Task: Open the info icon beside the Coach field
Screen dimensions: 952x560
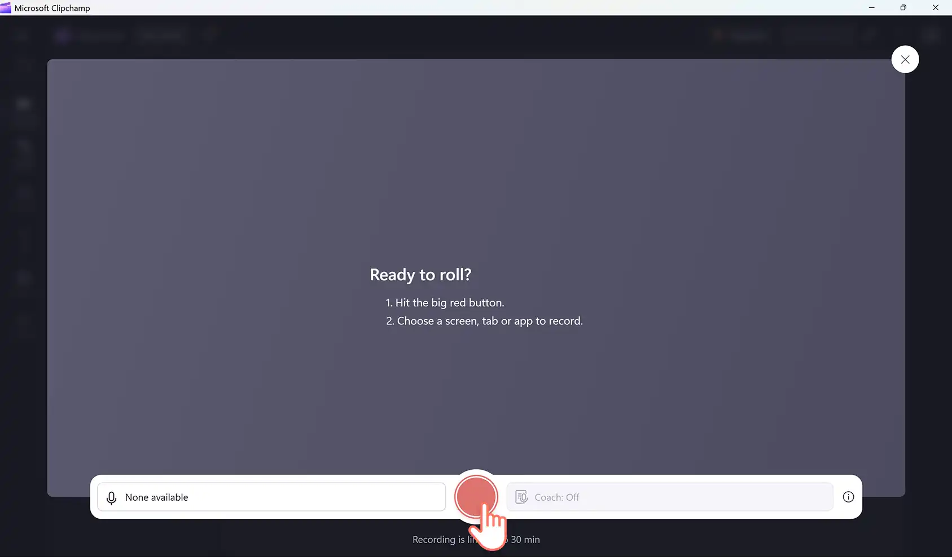Action: click(x=848, y=497)
